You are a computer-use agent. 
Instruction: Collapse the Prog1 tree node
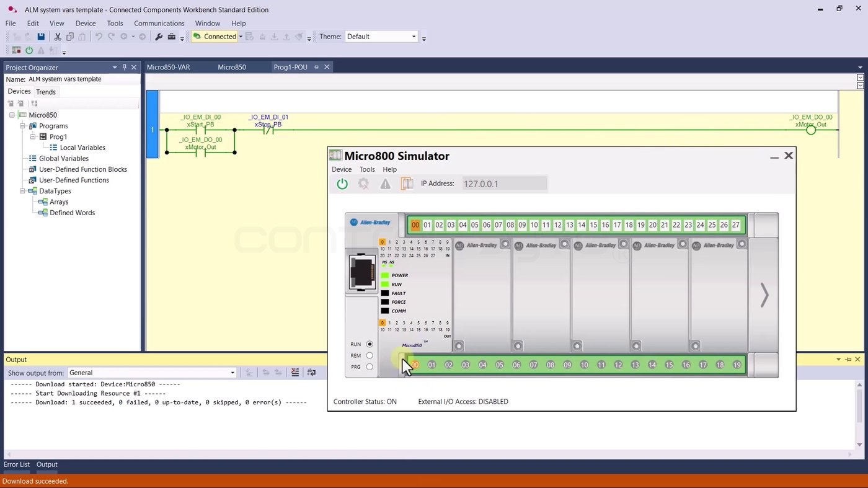pyautogui.click(x=33, y=137)
